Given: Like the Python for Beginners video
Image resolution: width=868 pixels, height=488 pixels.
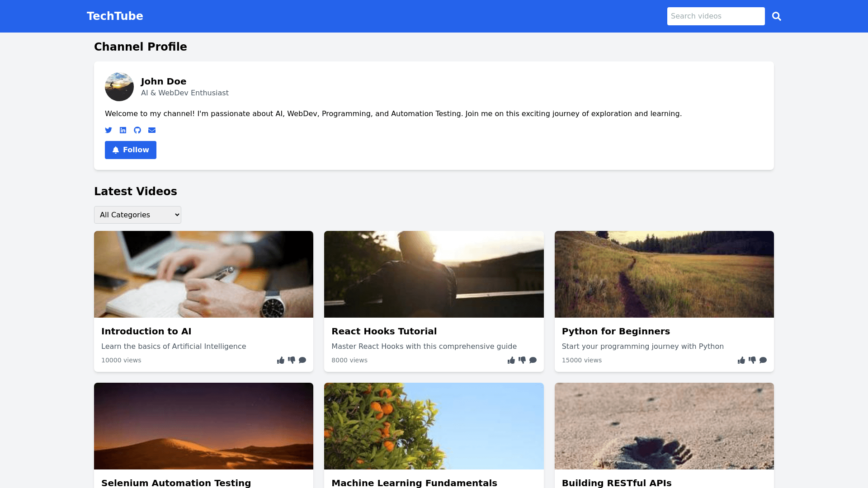Looking at the screenshot, I should pos(741,360).
